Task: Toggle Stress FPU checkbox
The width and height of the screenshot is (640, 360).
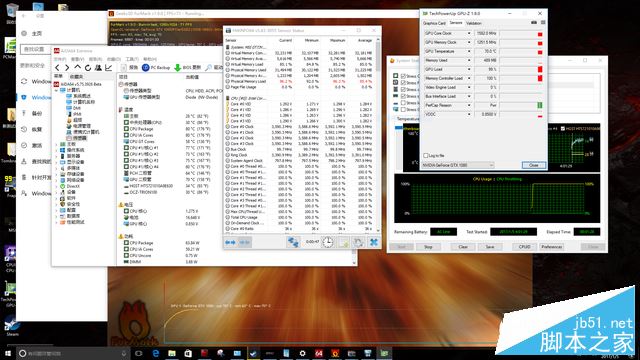Action: point(403,83)
